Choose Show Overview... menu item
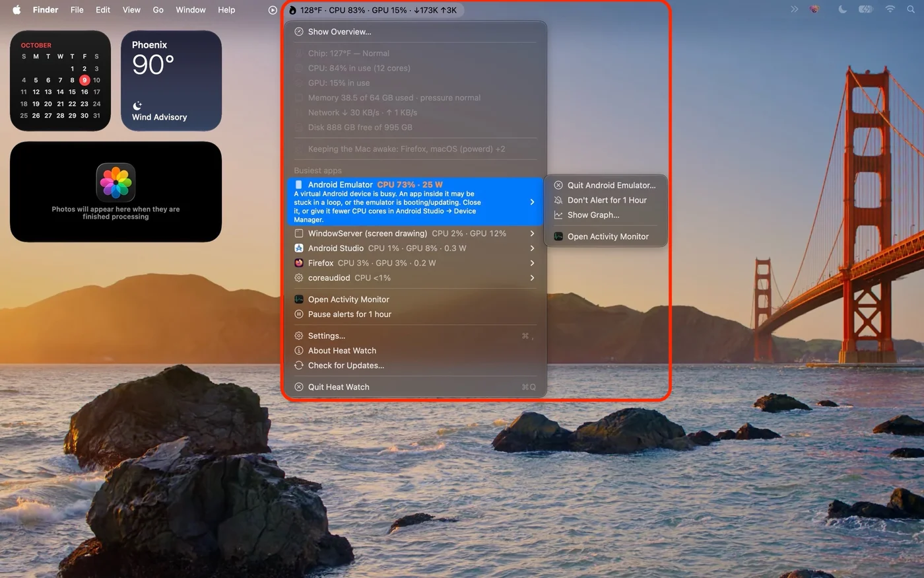Screen dimensions: 924x578 [415, 32]
